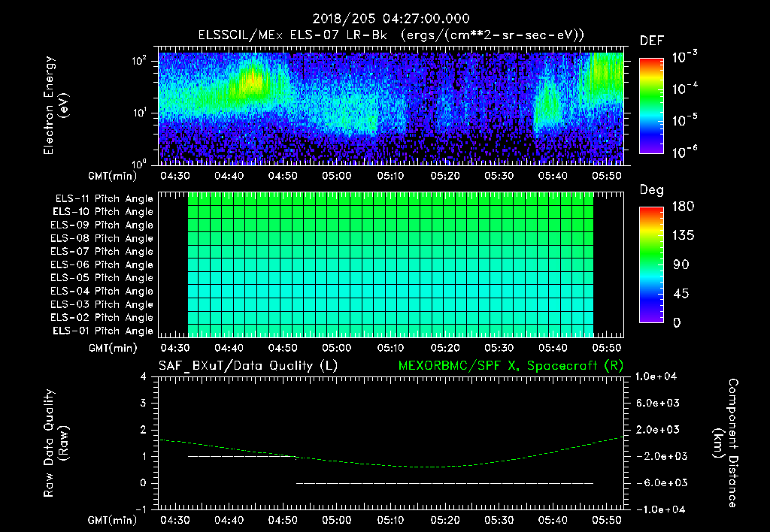The height and width of the screenshot is (532, 770).
Task: Click GMT(min) label under the spectrogram
Action: (x=112, y=176)
